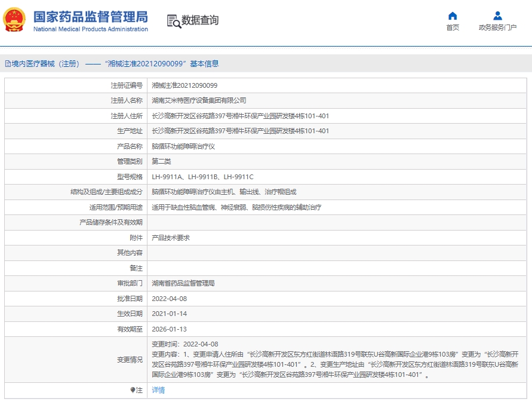Viewport: 532px width, 402px height.
Task: Click the 数据查询 heading text
Action: [x=200, y=20]
